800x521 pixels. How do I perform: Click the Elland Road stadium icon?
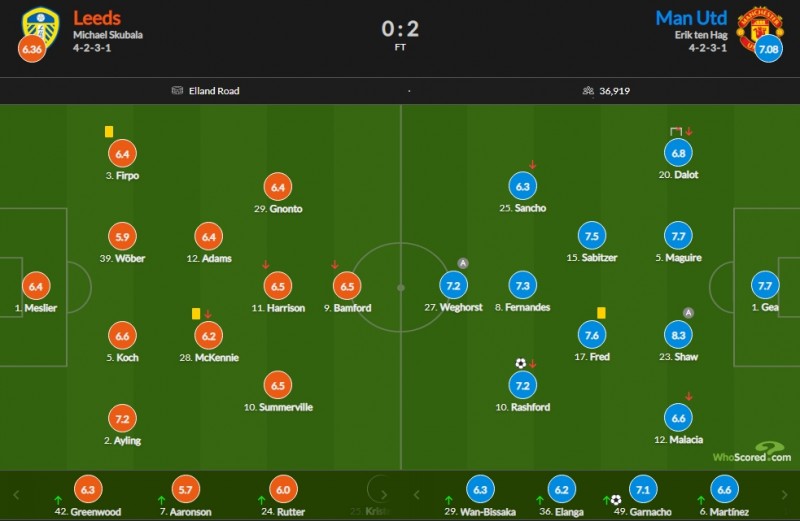coord(177,90)
